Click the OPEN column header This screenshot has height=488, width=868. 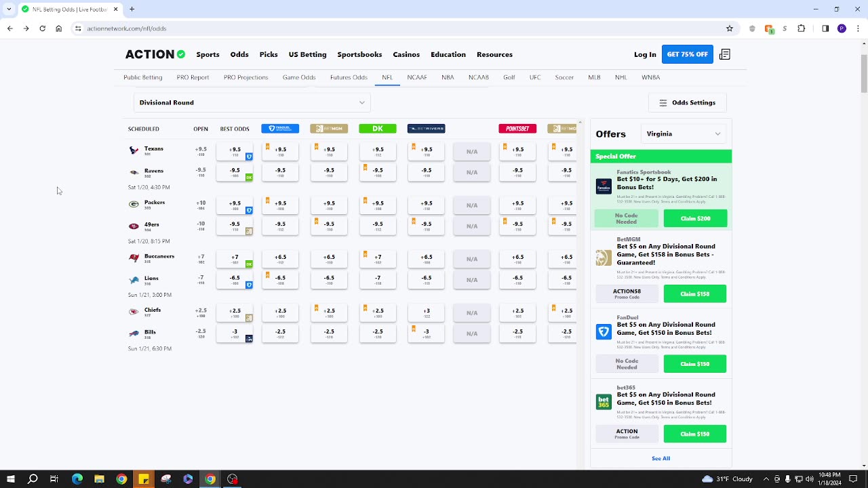(201, 129)
